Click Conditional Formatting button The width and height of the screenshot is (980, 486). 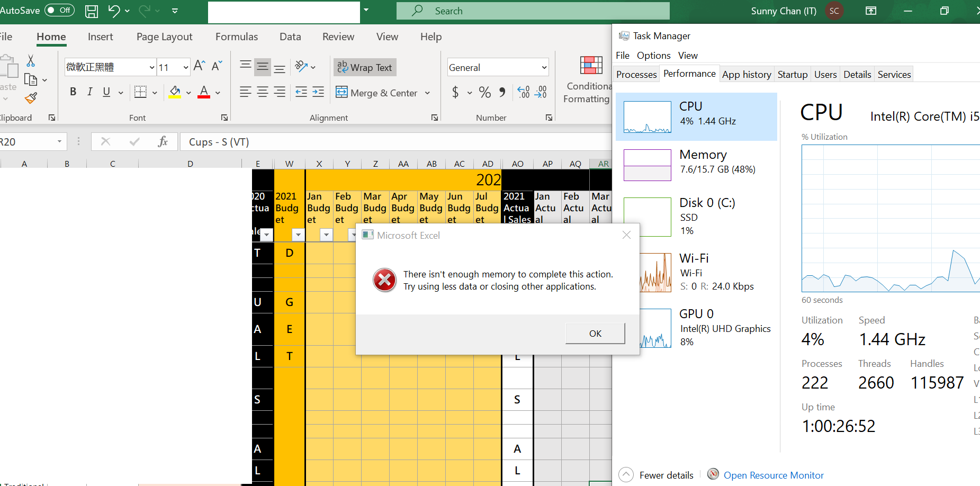point(589,79)
